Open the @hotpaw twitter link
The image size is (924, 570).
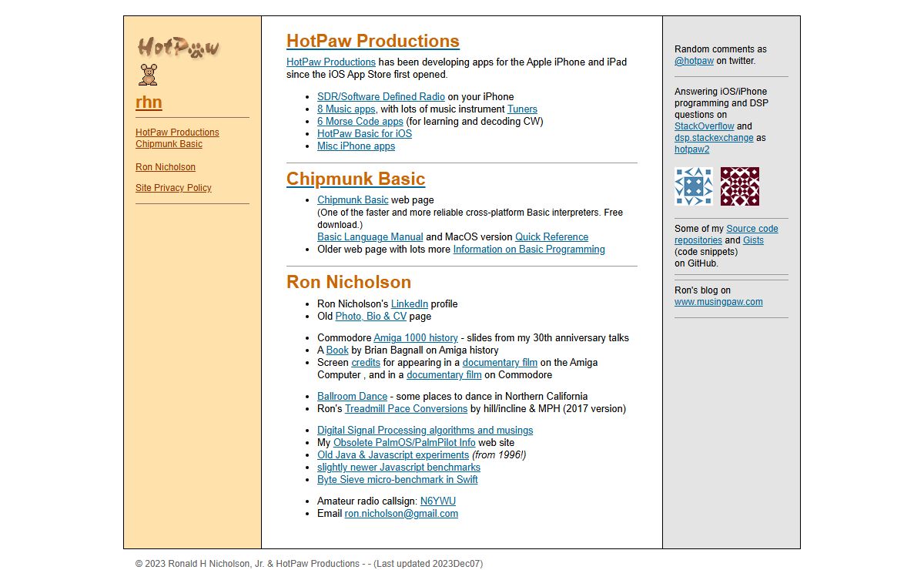pyautogui.click(x=695, y=61)
